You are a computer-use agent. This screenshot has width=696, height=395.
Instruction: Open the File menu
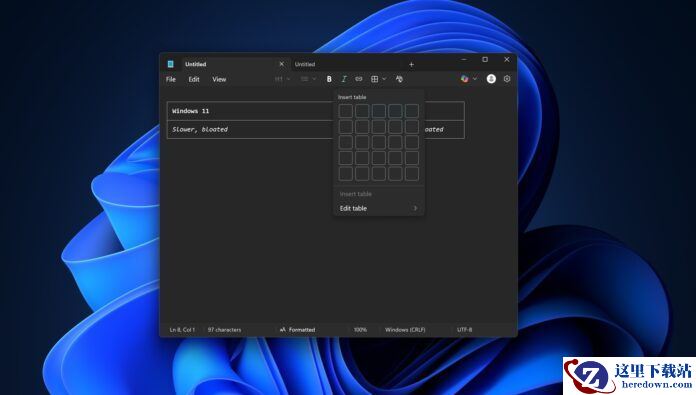click(x=171, y=79)
